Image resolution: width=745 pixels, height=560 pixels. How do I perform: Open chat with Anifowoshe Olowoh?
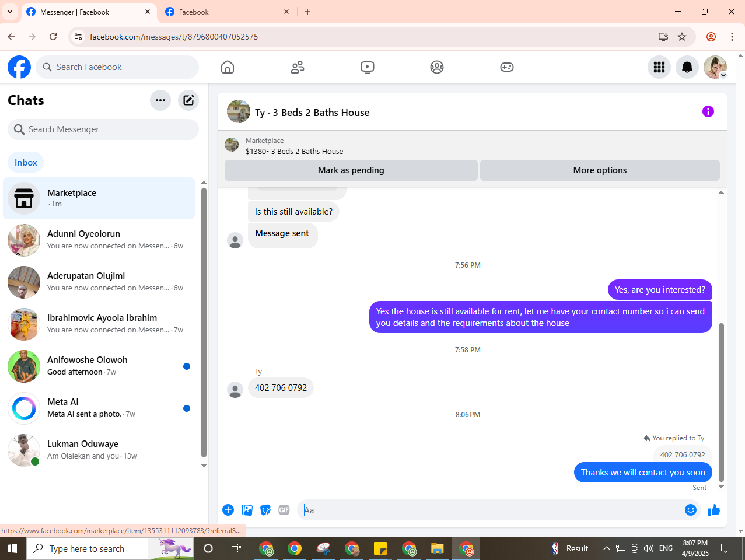[x=99, y=366]
